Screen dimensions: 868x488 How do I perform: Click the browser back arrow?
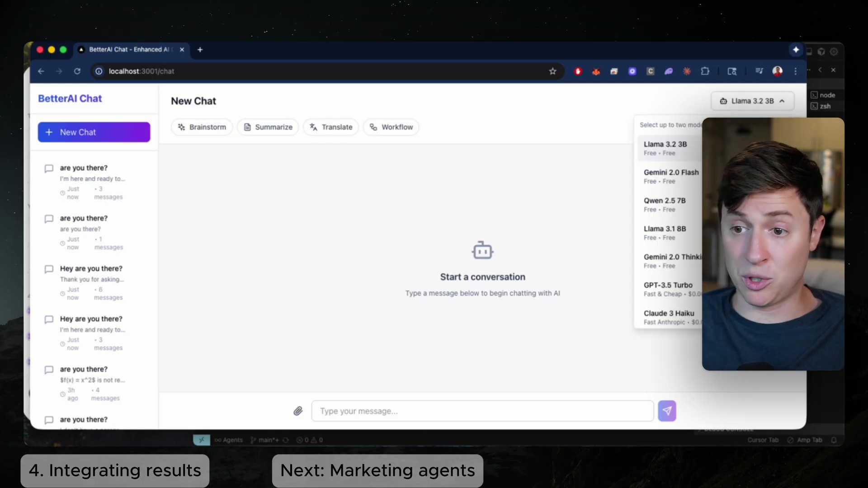pyautogui.click(x=41, y=71)
